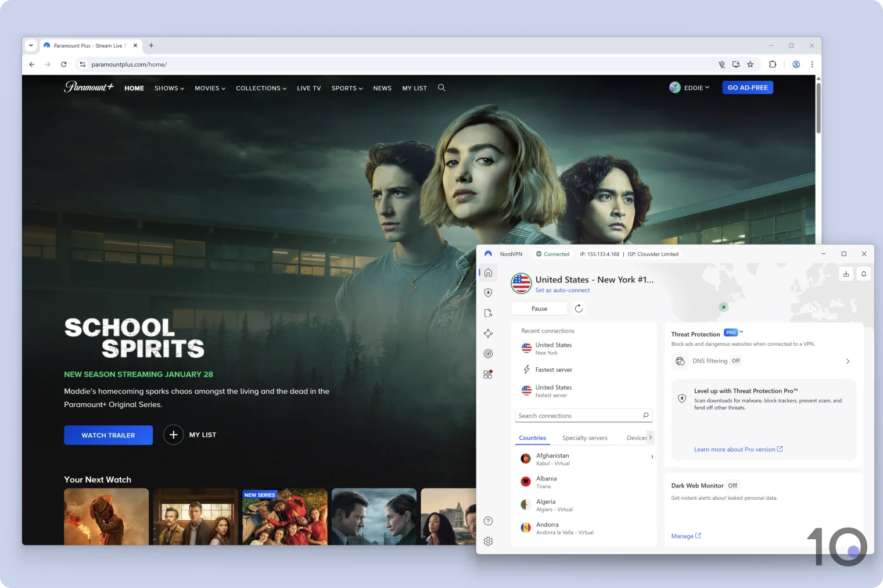Image resolution: width=883 pixels, height=588 pixels.
Task: Click the WATCH TRAILER button
Action: (x=108, y=435)
